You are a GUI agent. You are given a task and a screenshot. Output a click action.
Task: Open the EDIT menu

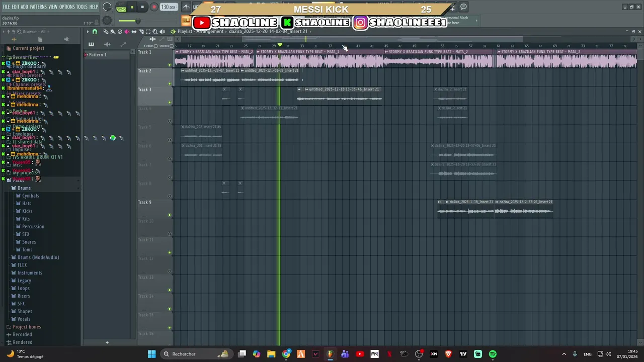click(16, 7)
